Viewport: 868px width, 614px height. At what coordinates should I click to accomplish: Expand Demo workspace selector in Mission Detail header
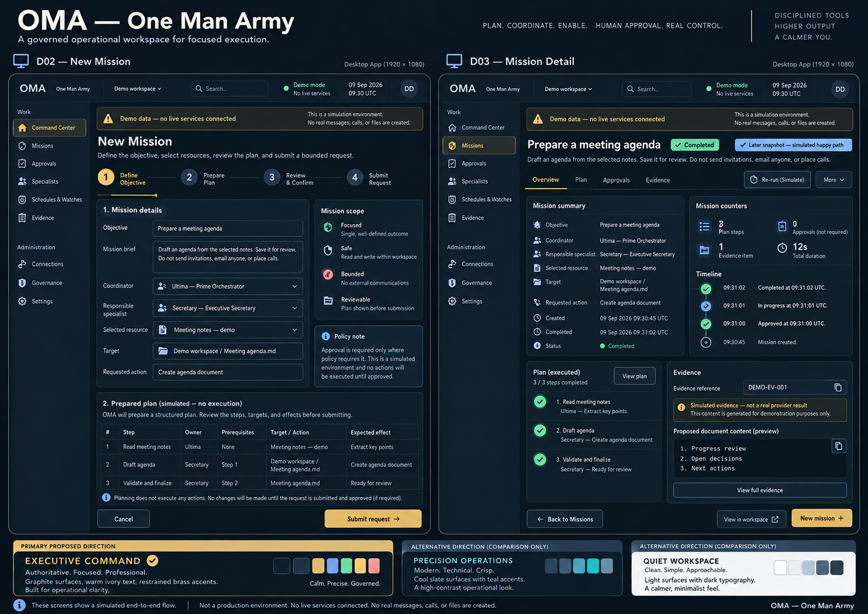tap(568, 89)
